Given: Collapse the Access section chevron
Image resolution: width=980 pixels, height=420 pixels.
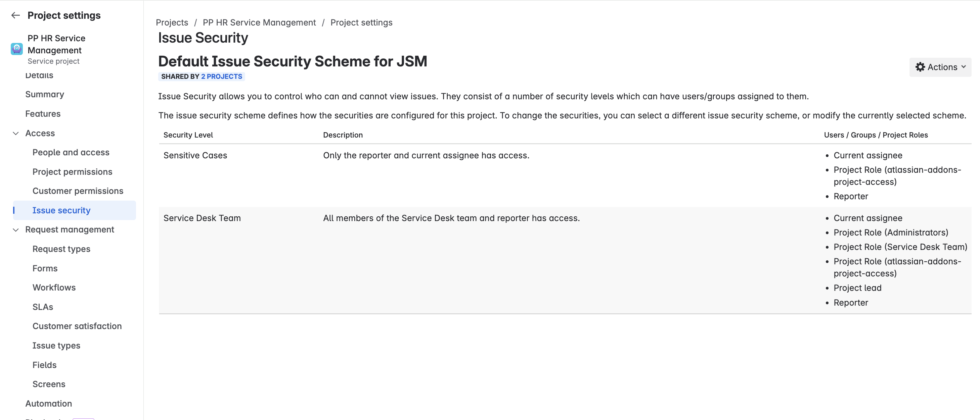Looking at the screenshot, I should 16,134.
